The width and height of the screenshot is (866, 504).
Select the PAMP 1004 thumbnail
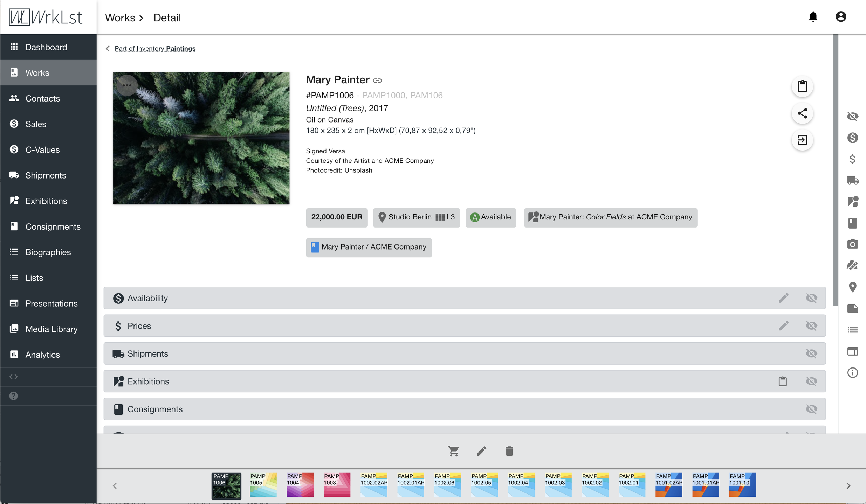tap(300, 485)
